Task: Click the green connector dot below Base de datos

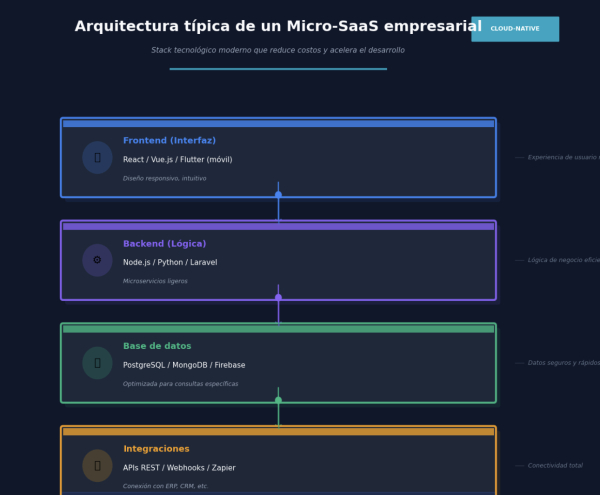Action: pyautogui.click(x=278, y=400)
